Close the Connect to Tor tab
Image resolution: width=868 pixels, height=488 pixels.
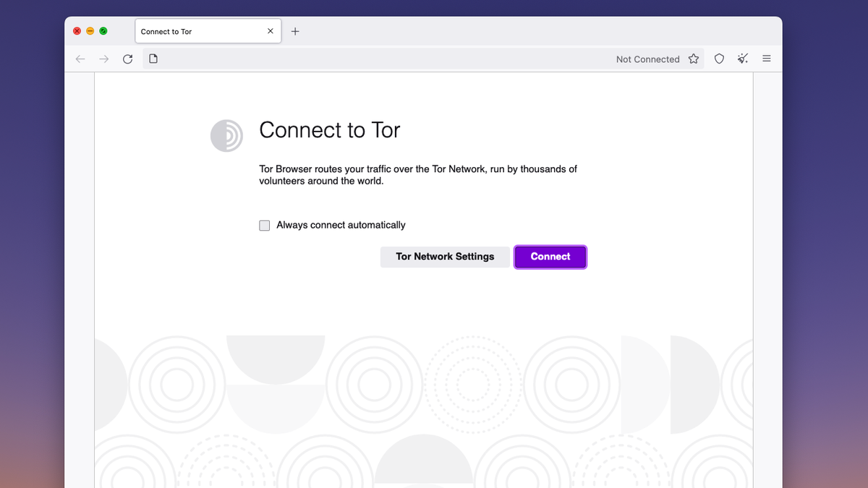pyautogui.click(x=270, y=31)
